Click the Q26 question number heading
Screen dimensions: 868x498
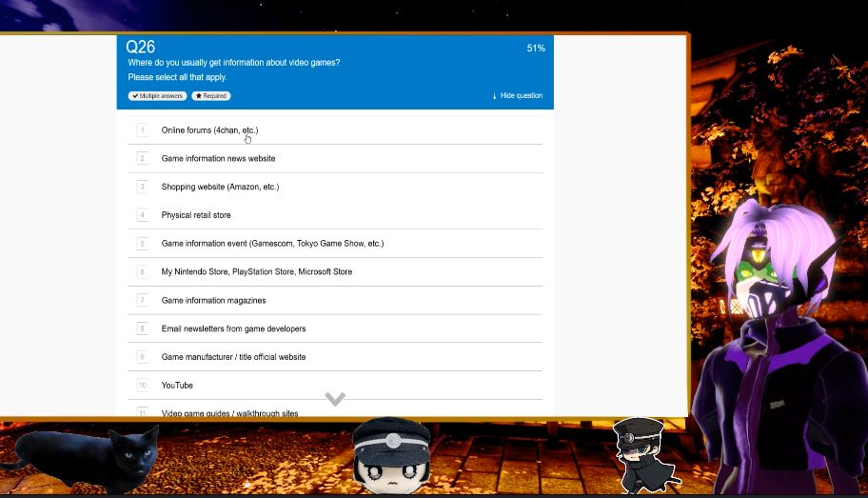click(x=141, y=47)
